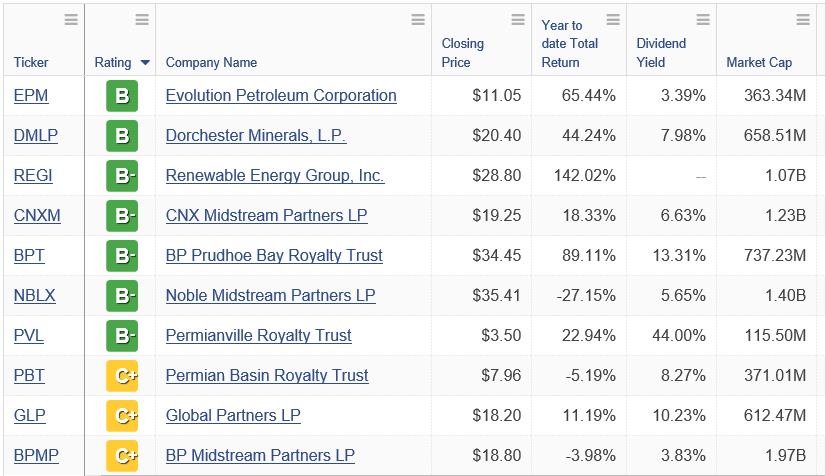
Task: Sort by the Ticker column header
Action: 31,62
